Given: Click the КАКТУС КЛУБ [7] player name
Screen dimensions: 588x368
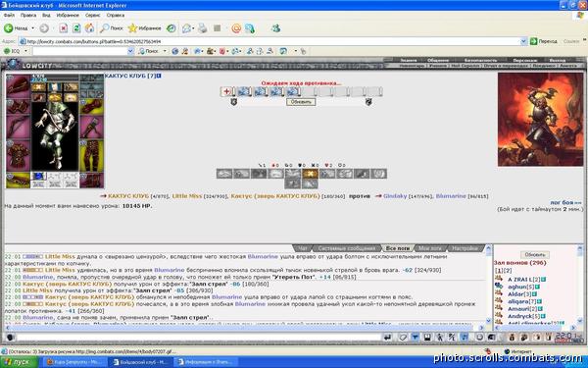Looking at the screenshot, I should click(129, 76).
